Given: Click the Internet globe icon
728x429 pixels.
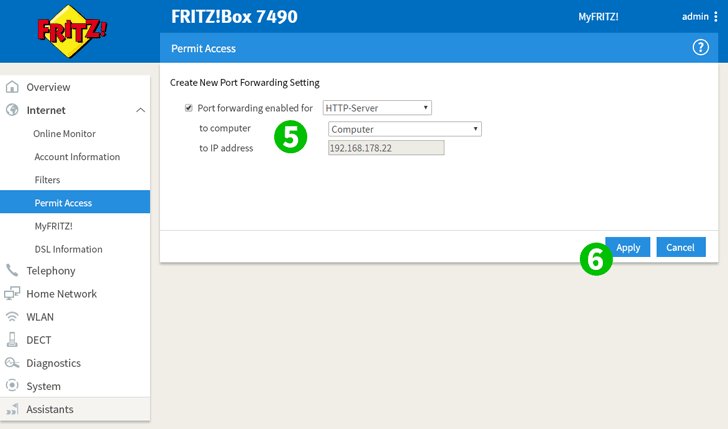Looking at the screenshot, I should pyautogui.click(x=12, y=110).
